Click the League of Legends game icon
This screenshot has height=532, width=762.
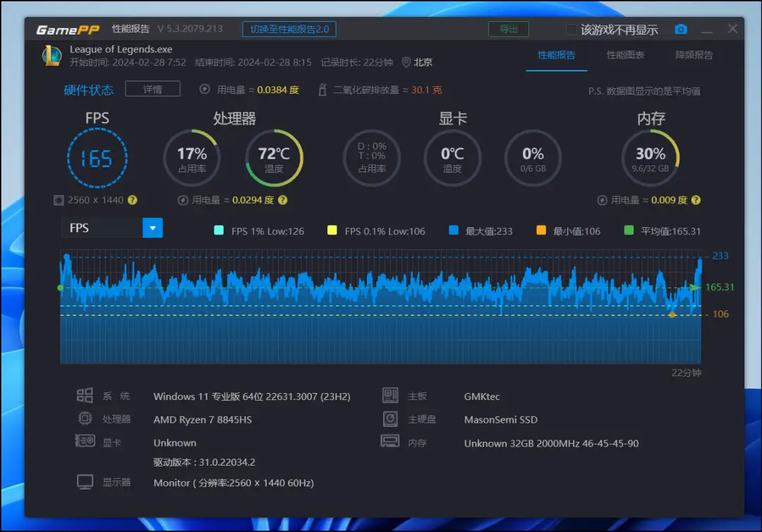point(52,56)
